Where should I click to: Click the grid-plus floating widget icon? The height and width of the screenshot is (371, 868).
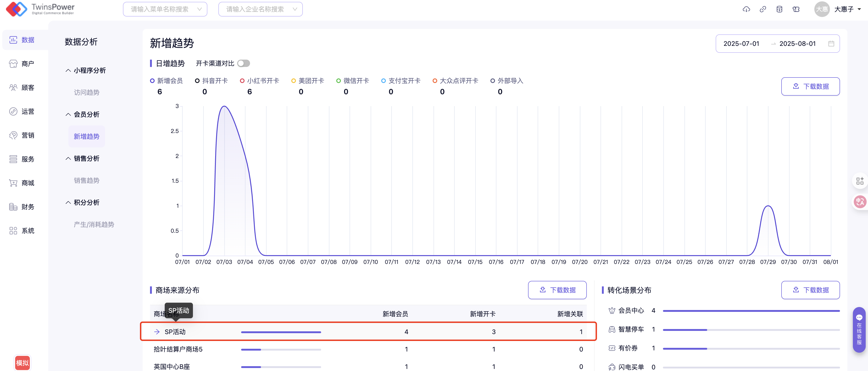(860, 181)
